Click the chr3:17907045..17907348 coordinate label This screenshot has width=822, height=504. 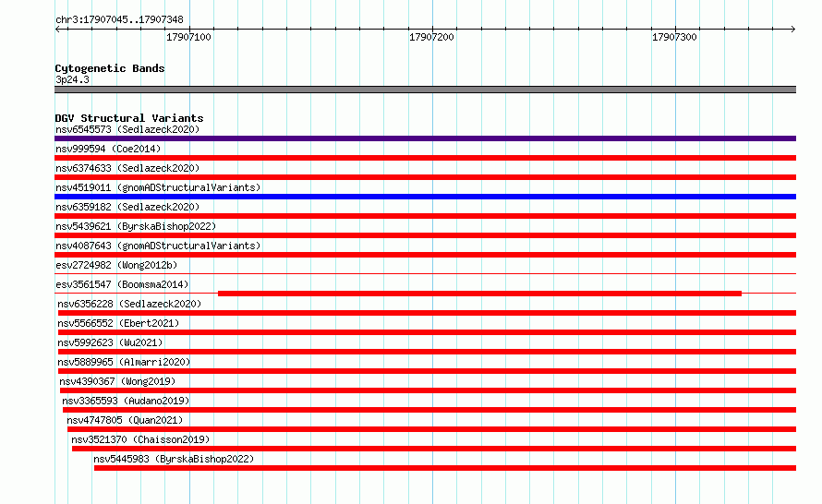pyautogui.click(x=119, y=19)
